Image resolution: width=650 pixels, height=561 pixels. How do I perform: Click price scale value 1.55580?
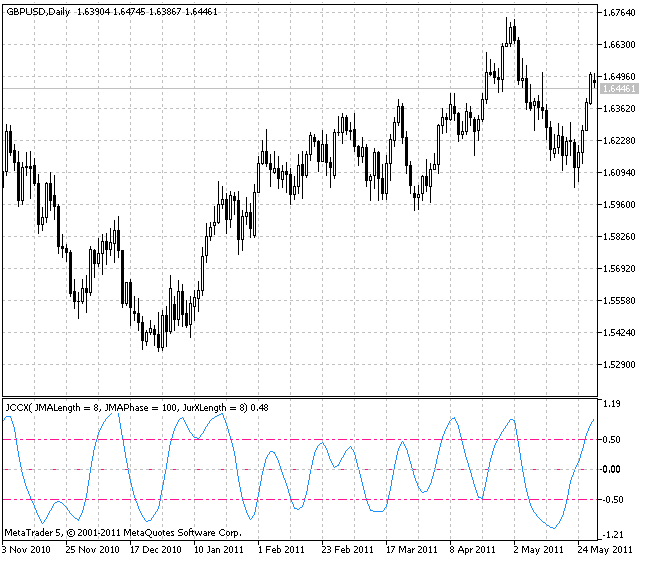click(619, 301)
